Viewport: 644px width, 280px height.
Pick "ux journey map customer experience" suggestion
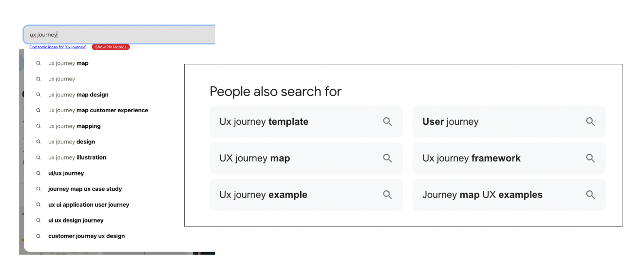pyautogui.click(x=98, y=110)
